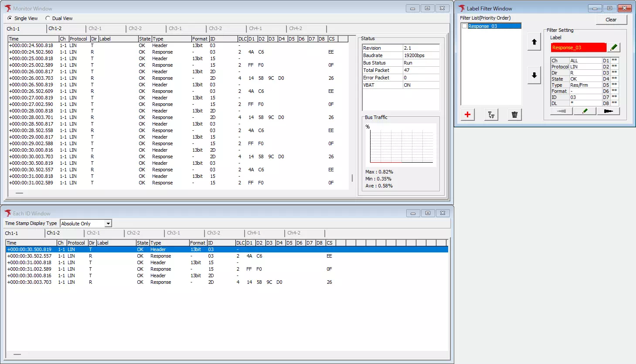Viewport: 636px width, 364px height.
Task: Click the Time column header in Monitor Window
Action: coord(33,39)
